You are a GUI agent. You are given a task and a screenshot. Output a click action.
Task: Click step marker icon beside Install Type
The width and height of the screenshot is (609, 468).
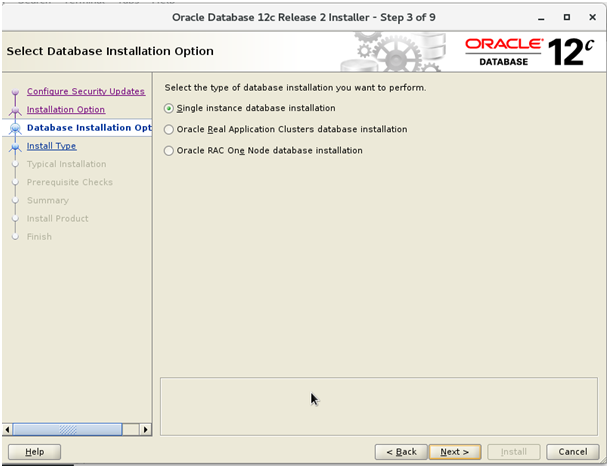click(x=15, y=146)
